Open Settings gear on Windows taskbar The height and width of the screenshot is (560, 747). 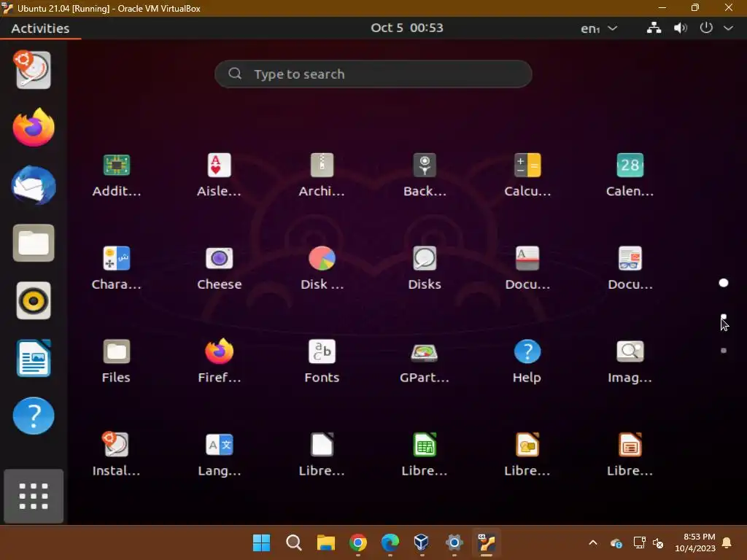pos(454,542)
